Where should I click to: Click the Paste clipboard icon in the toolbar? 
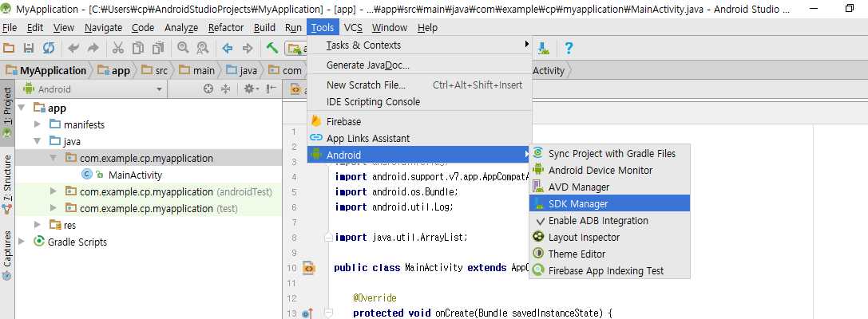158,48
